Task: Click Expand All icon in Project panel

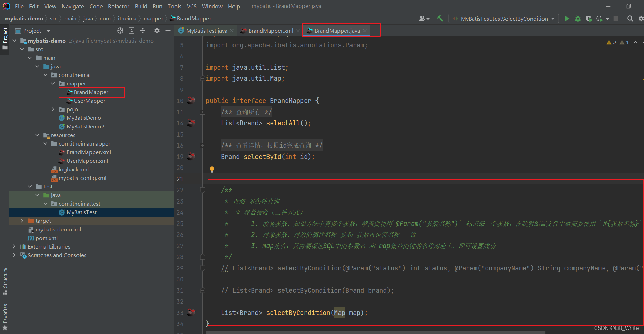Action: (x=132, y=31)
